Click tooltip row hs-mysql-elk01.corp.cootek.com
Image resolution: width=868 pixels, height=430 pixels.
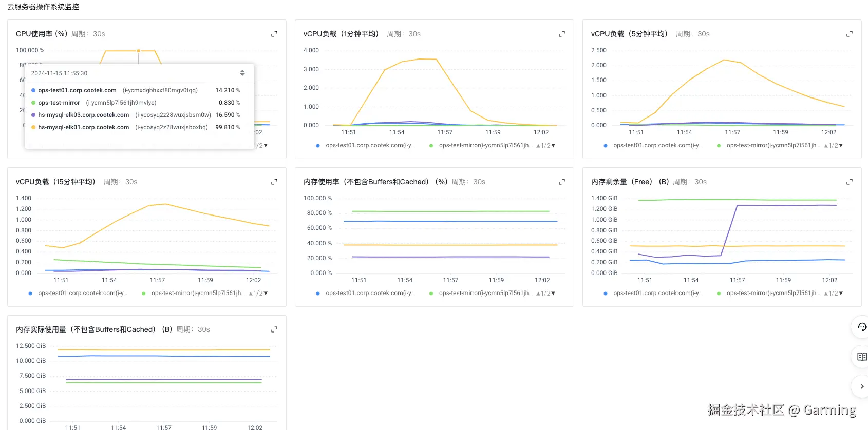point(136,127)
